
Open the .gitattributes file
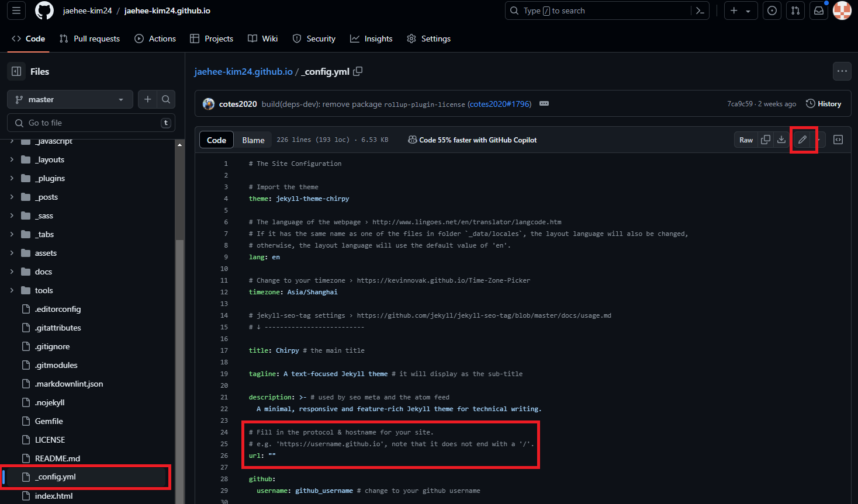[58, 328]
